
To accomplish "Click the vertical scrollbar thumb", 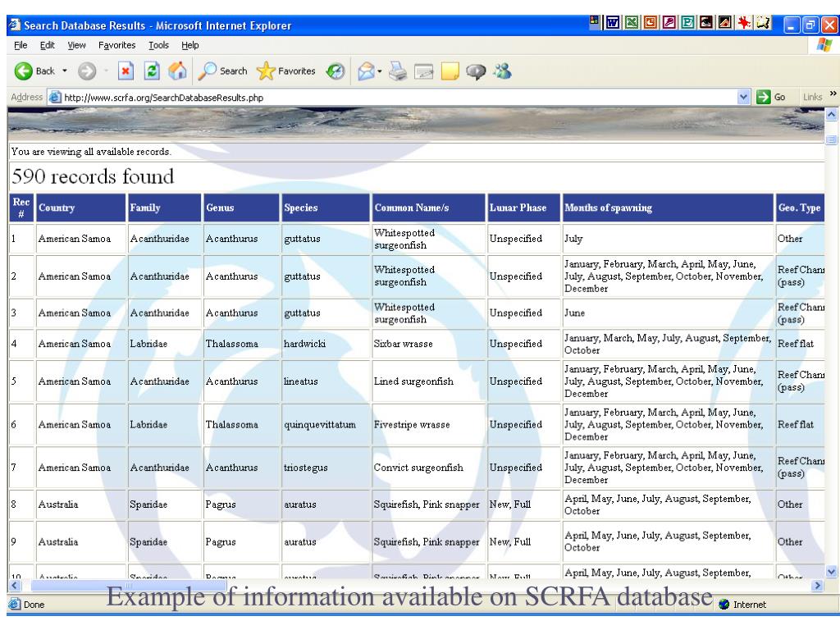I will coord(832,139).
